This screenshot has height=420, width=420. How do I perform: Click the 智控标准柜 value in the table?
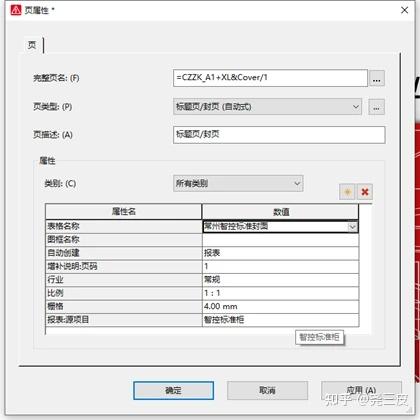coord(281,320)
